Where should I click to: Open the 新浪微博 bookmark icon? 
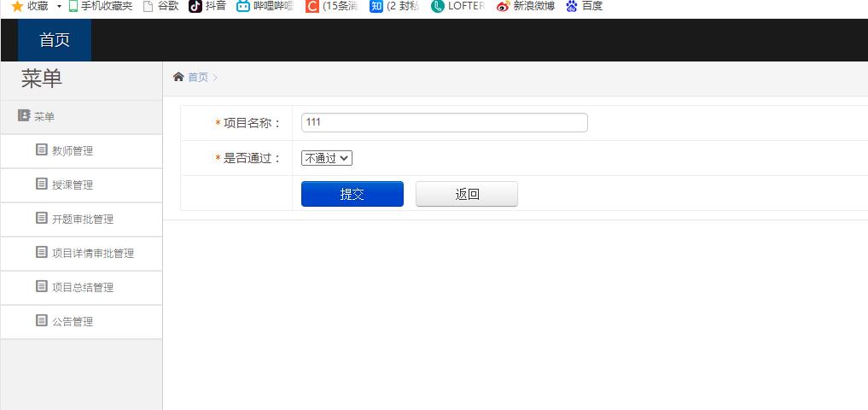[503, 7]
